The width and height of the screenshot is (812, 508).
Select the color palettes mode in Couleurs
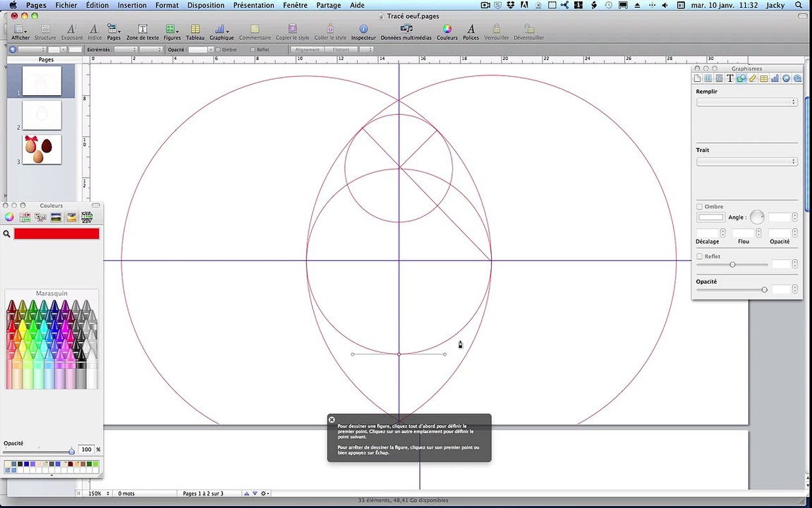40,217
